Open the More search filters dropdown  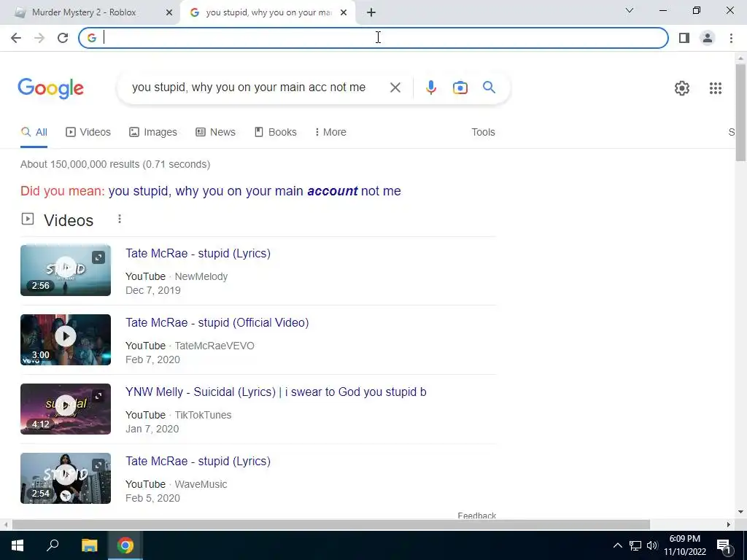pyautogui.click(x=330, y=132)
